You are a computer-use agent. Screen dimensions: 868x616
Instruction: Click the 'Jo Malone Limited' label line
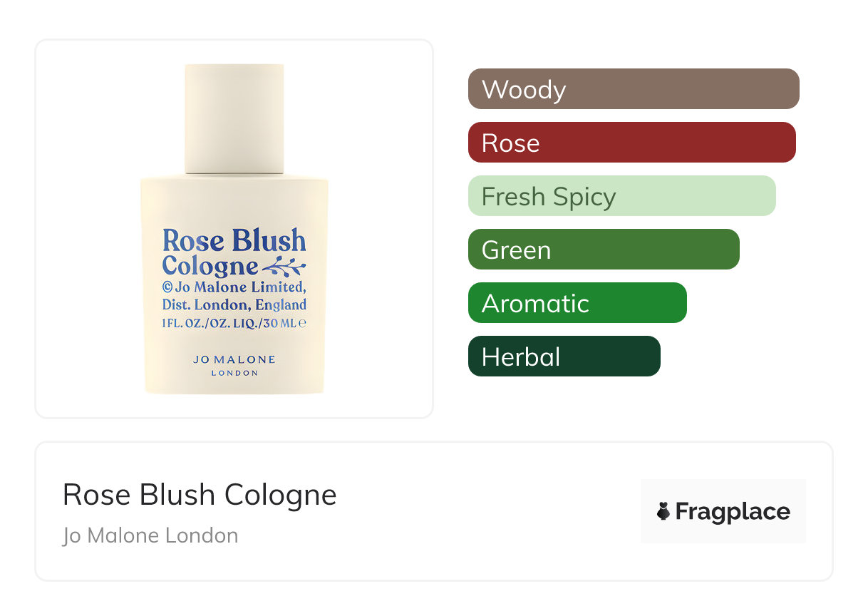click(242, 287)
